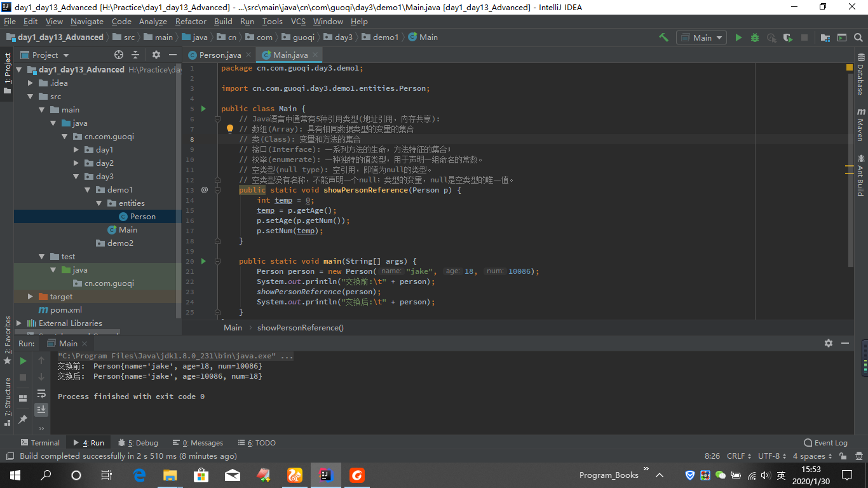Click the Collapse All icon in Project panel
The height and width of the screenshot is (488, 868).
click(135, 55)
